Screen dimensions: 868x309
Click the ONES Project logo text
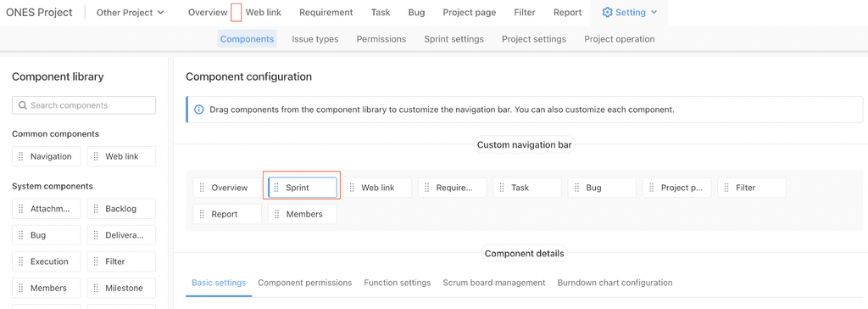pyautogui.click(x=39, y=12)
